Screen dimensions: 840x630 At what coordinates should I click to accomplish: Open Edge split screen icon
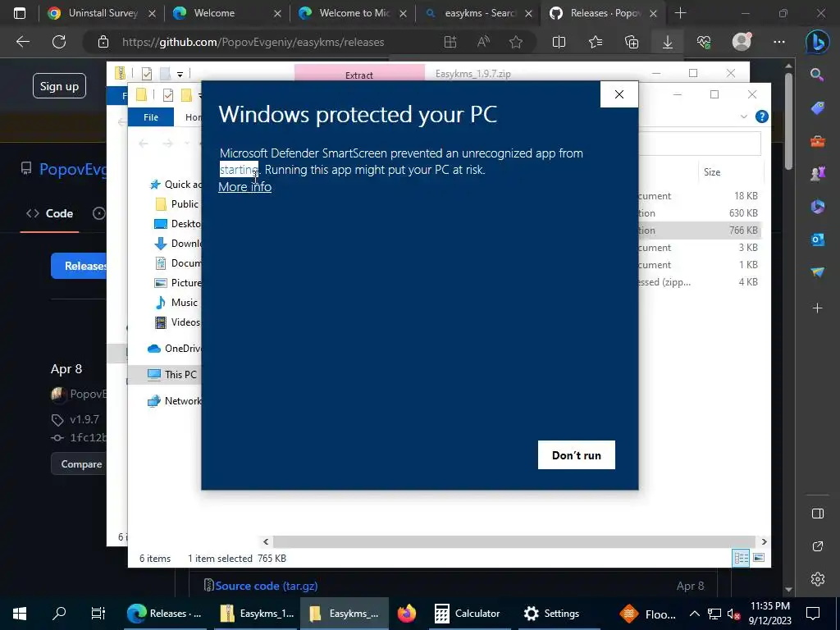pyautogui.click(x=559, y=42)
